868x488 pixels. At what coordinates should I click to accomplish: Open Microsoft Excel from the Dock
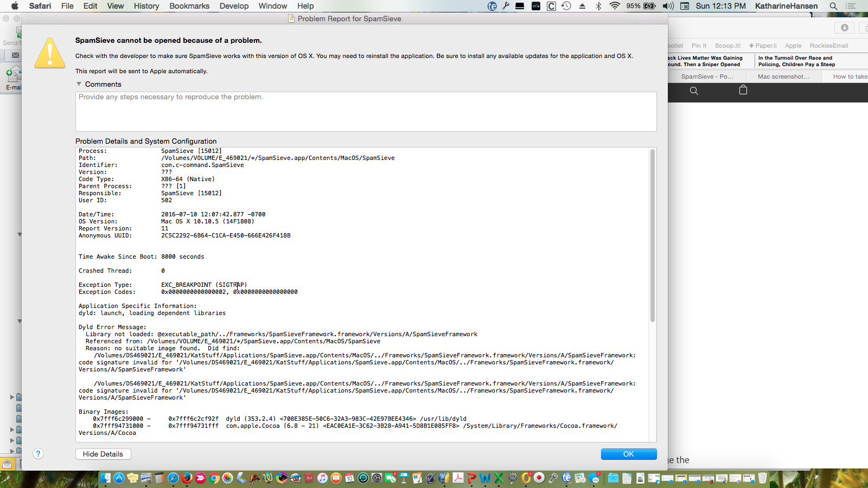pos(499,478)
